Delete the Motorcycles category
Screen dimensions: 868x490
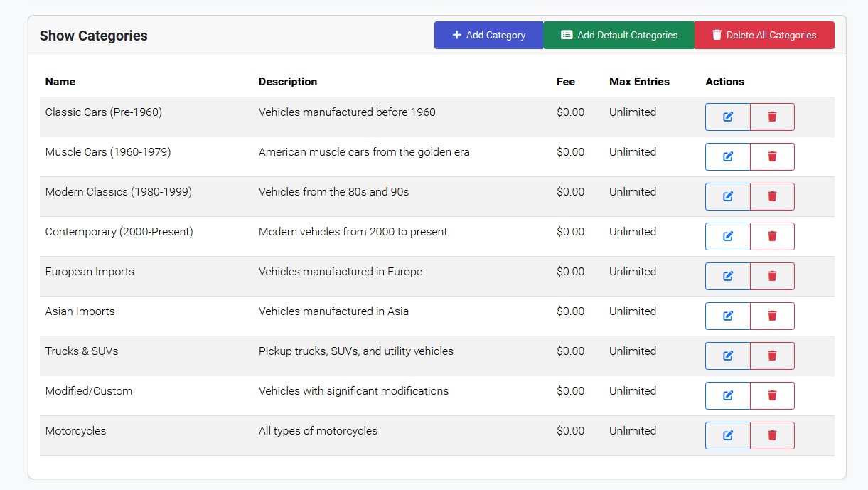click(772, 435)
